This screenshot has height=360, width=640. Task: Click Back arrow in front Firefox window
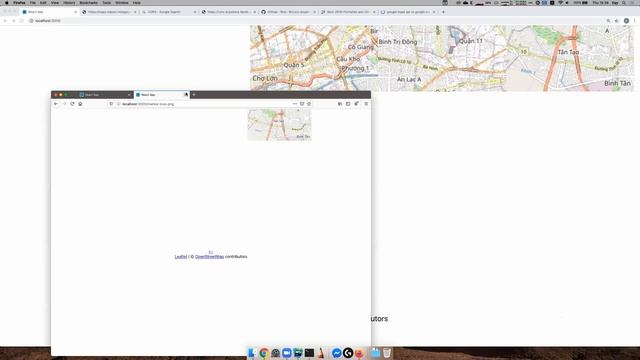(56, 104)
